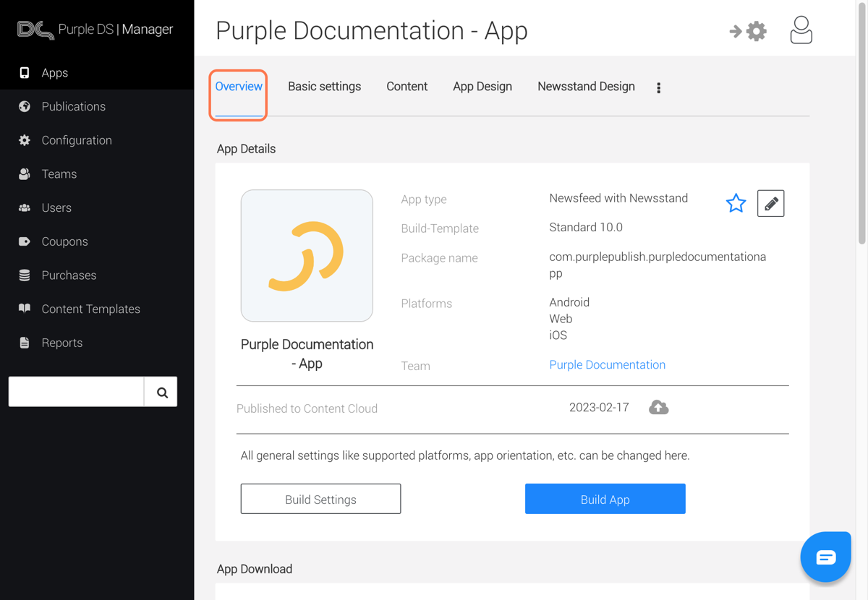Click the '2023-02-17' published date
Viewport: 868px width, 600px height.
point(599,408)
